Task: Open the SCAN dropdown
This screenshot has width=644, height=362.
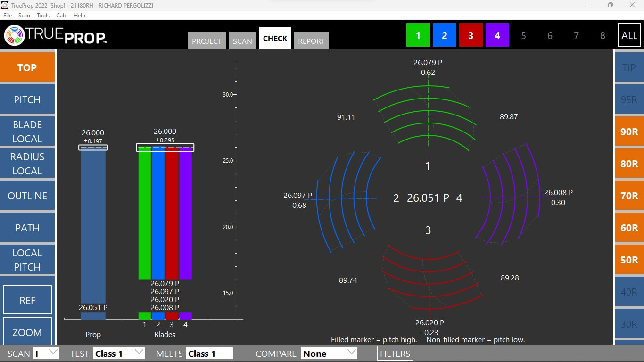Action: pyautogui.click(x=46, y=353)
